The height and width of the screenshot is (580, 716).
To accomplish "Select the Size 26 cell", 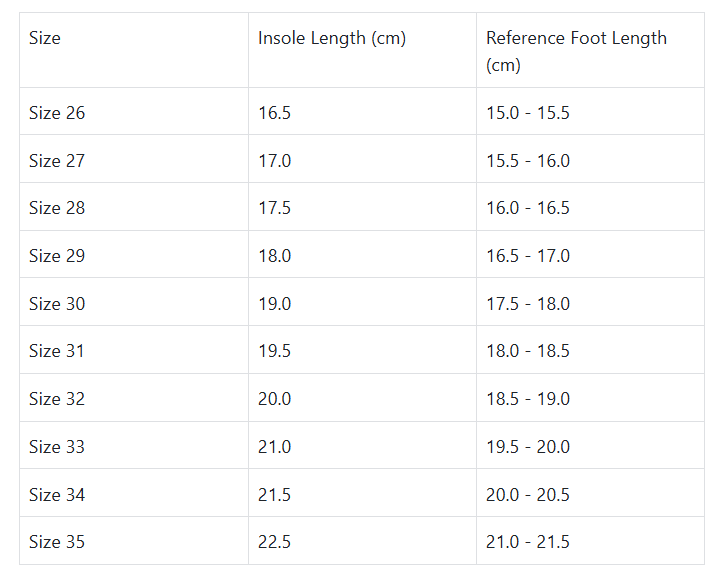I will click(57, 113).
